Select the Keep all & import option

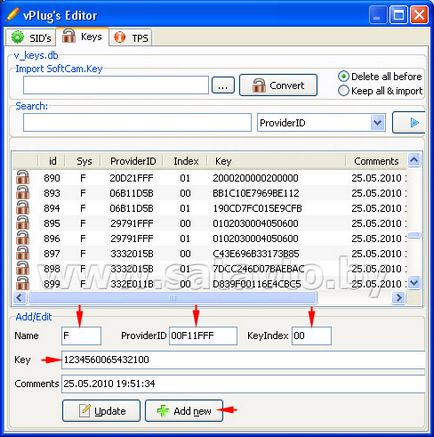[380, 91]
